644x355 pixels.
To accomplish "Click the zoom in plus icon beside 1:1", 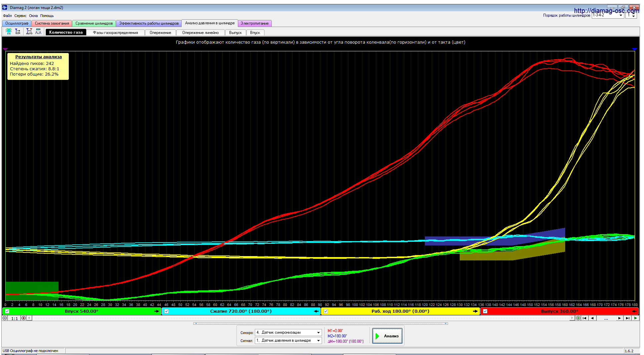I will pos(24,318).
